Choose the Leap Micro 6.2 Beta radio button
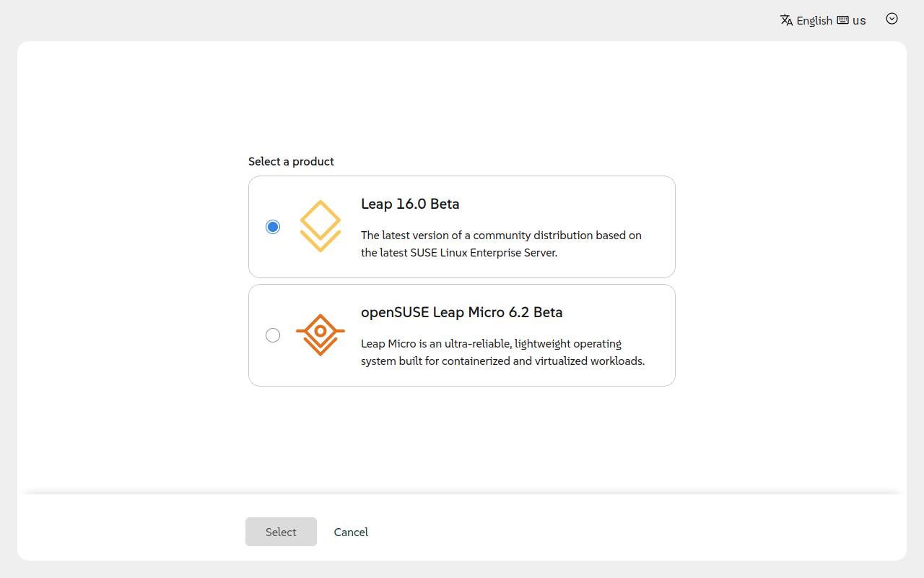The width and height of the screenshot is (924, 578). (x=273, y=335)
